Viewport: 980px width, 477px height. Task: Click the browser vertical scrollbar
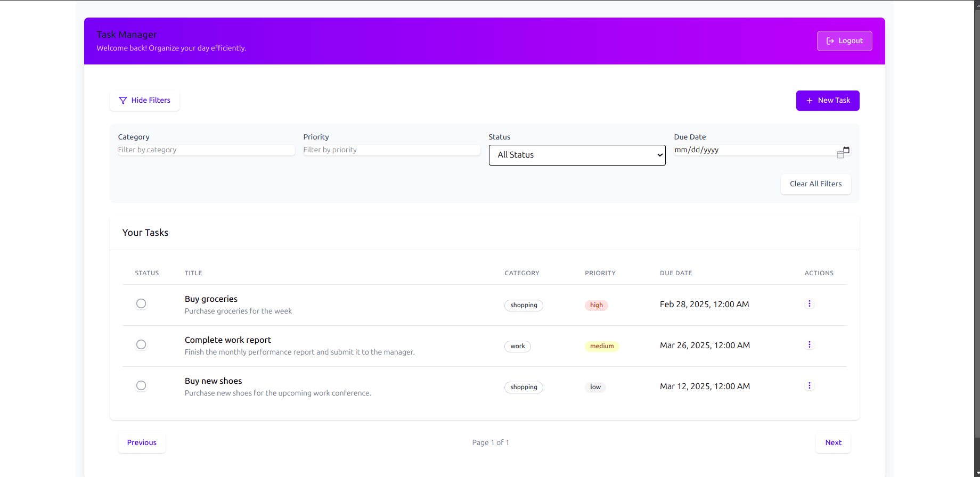click(977, 238)
